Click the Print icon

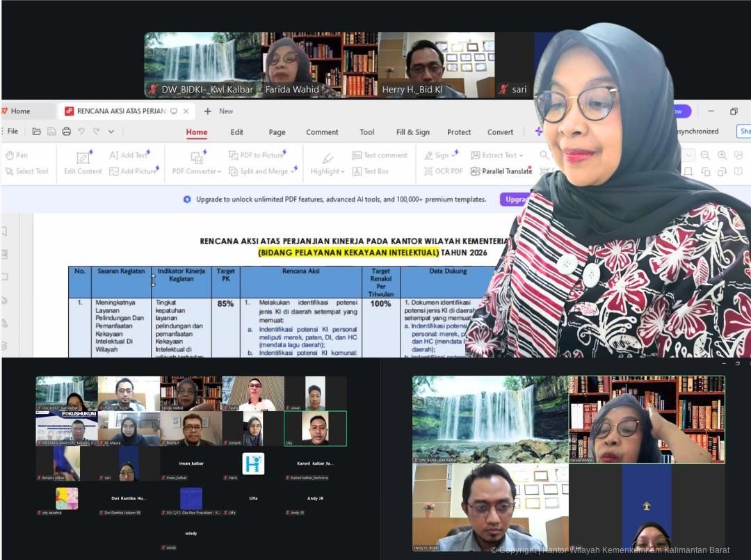(x=67, y=131)
